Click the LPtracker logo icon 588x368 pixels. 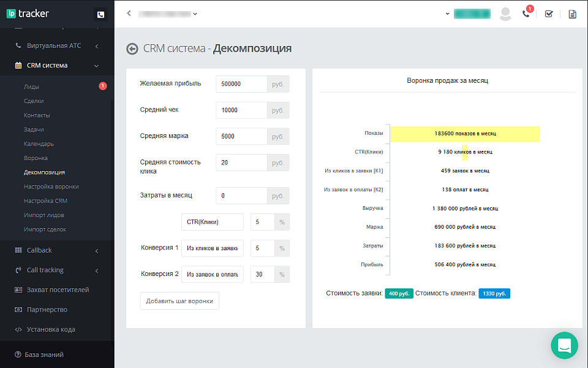tap(12, 12)
